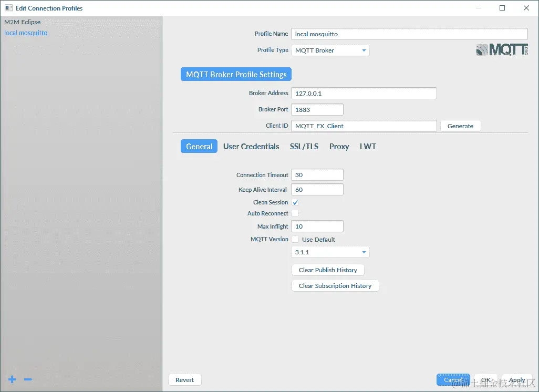
Task: Click the window icon in title bar
Action: pyautogui.click(x=8, y=8)
